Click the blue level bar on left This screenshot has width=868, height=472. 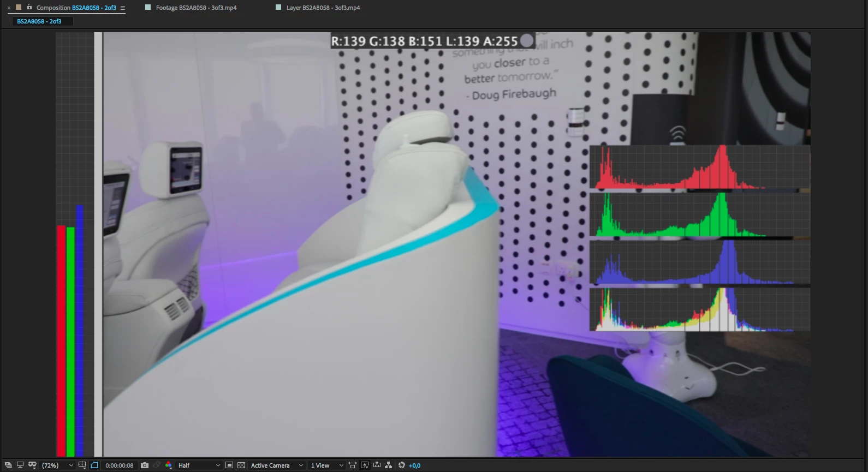point(80,331)
